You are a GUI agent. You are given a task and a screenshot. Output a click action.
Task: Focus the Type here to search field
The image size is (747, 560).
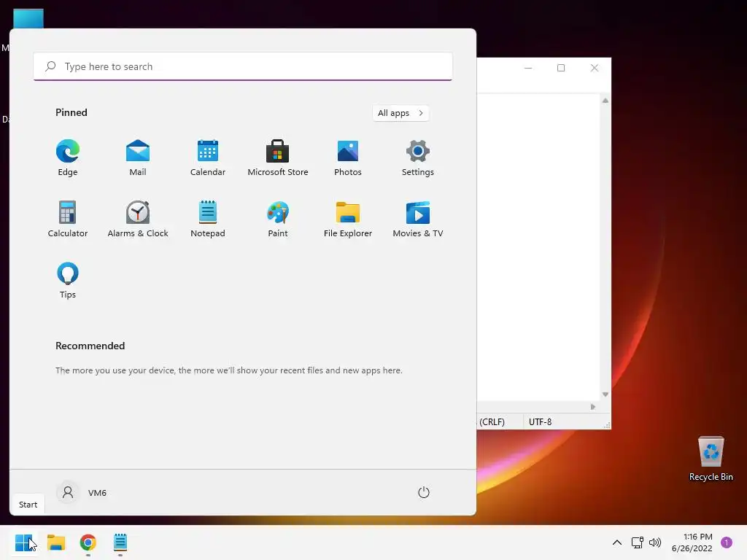242,66
